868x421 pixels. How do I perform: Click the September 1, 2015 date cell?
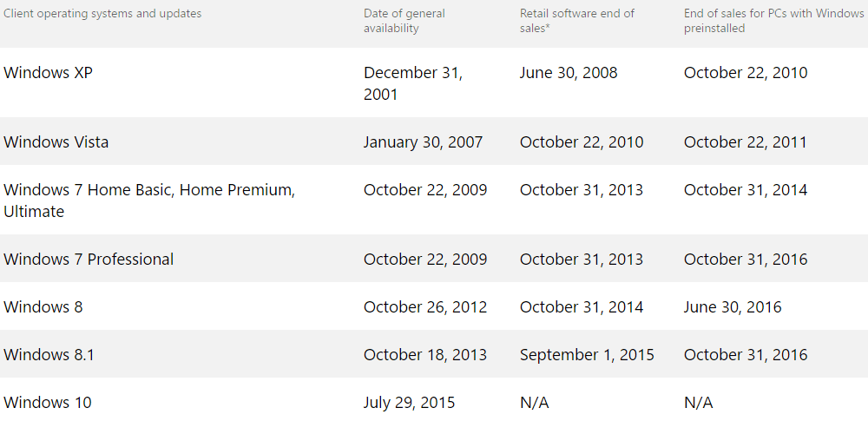pyautogui.click(x=587, y=355)
